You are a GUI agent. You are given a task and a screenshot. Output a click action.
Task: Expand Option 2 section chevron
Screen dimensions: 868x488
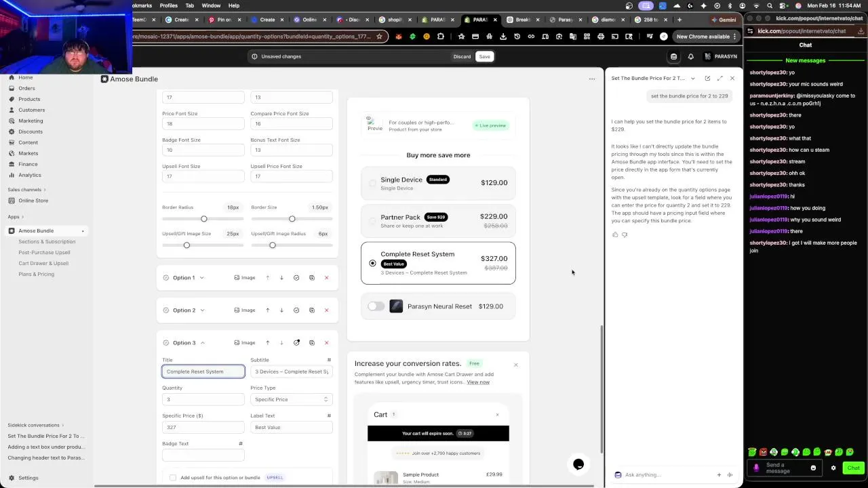pos(202,310)
